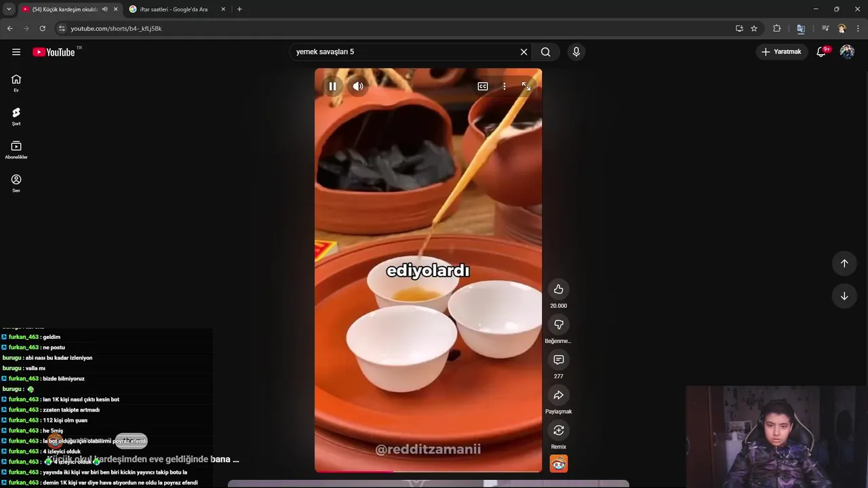
Task: Dislike the short with thumbs down
Action: (559, 325)
